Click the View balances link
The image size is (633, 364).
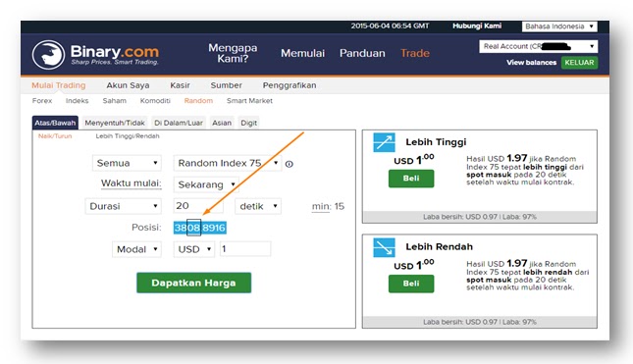click(x=531, y=63)
